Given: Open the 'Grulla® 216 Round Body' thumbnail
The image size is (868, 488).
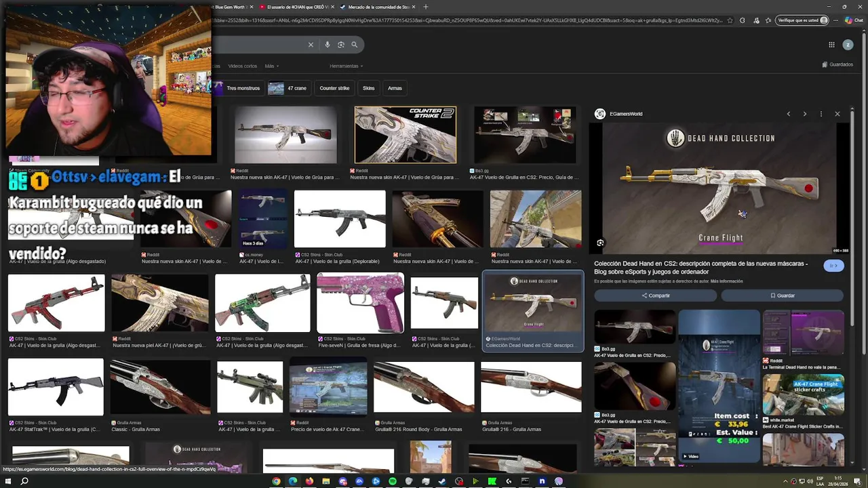Looking at the screenshot, I should [x=424, y=388].
